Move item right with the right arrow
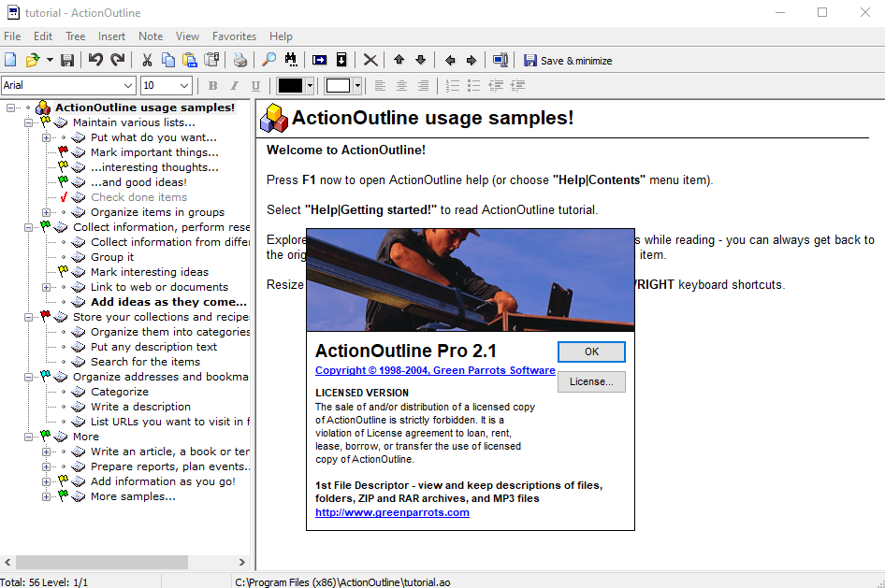This screenshot has width=885, height=588. [x=472, y=60]
